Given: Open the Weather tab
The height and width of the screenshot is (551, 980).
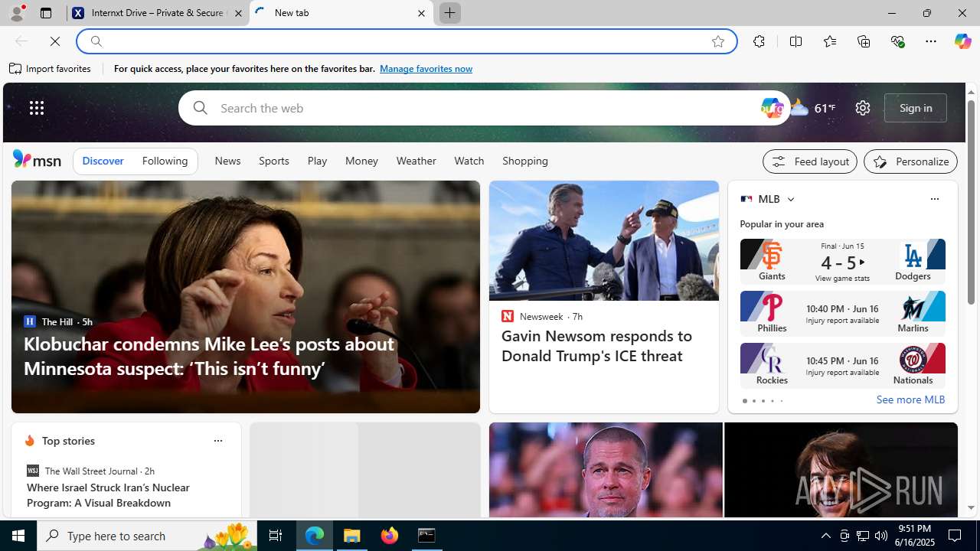Looking at the screenshot, I should 416,161.
